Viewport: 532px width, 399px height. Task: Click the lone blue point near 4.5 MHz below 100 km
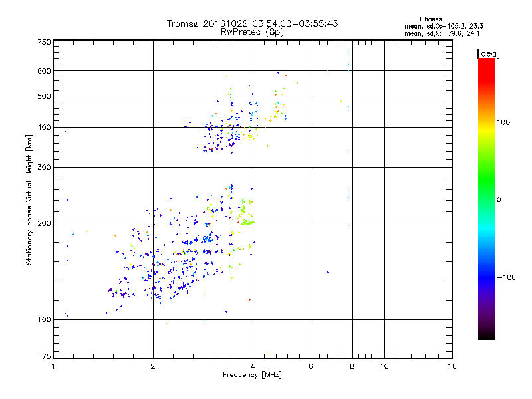[269, 352]
